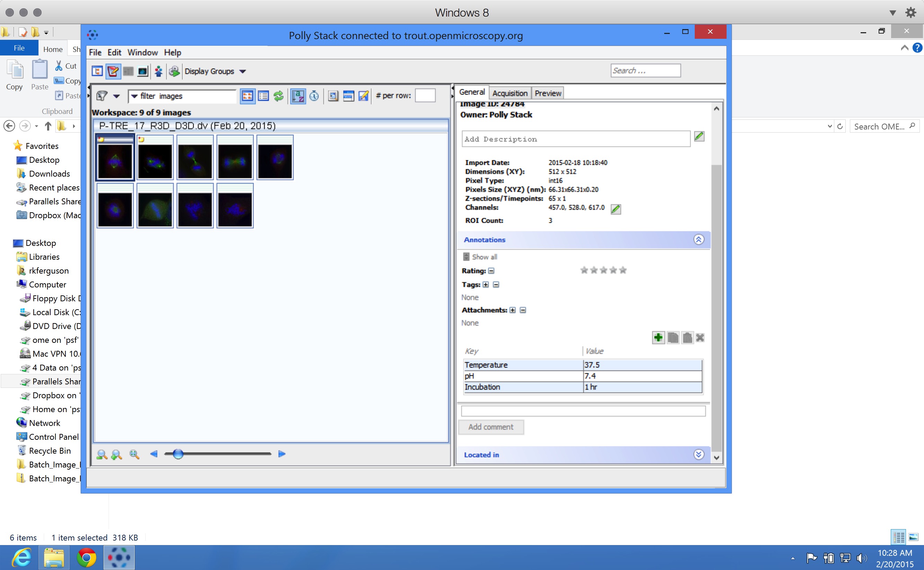Open the run script gear icon
Screen dimensions: 924x570
point(174,71)
